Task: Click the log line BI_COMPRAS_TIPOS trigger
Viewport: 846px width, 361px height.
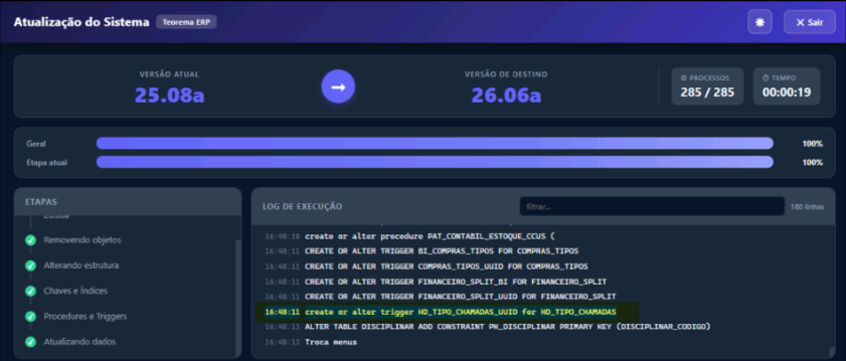Action: point(441,251)
